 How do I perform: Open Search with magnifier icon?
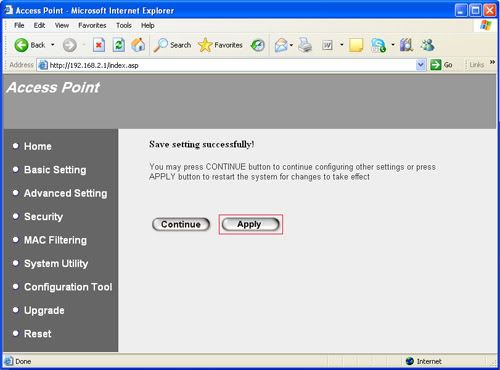pyautogui.click(x=172, y=45)
